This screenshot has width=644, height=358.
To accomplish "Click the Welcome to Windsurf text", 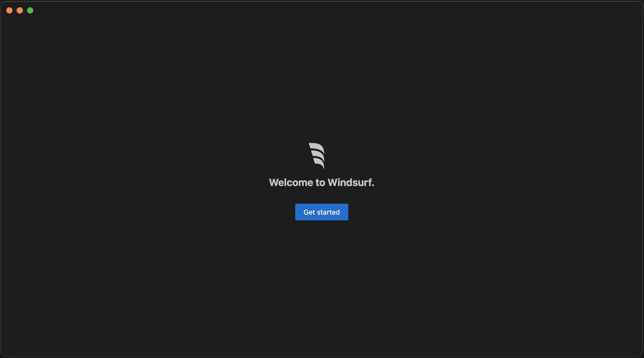I will coord(321,183).
